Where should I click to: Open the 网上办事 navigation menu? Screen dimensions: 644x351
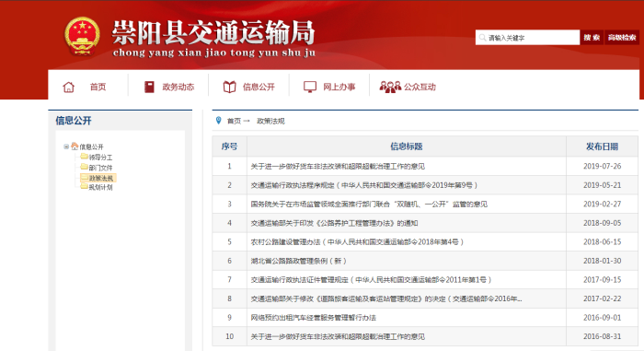(339, 87)
